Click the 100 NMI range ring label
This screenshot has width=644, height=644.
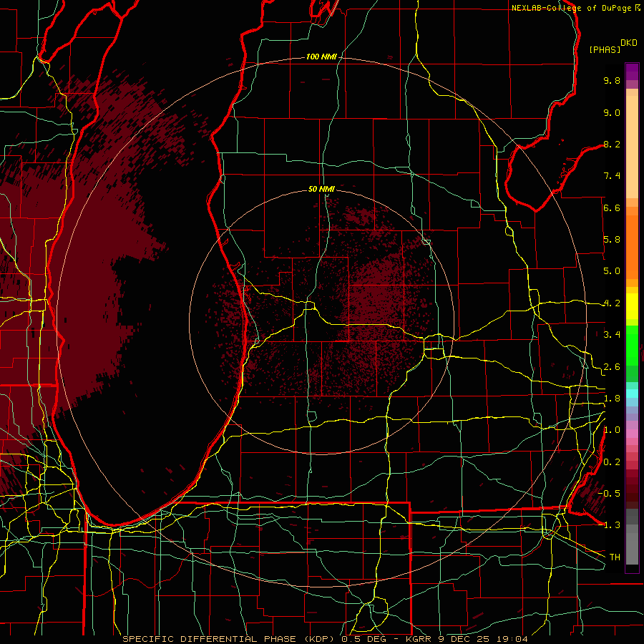[321, 57]
